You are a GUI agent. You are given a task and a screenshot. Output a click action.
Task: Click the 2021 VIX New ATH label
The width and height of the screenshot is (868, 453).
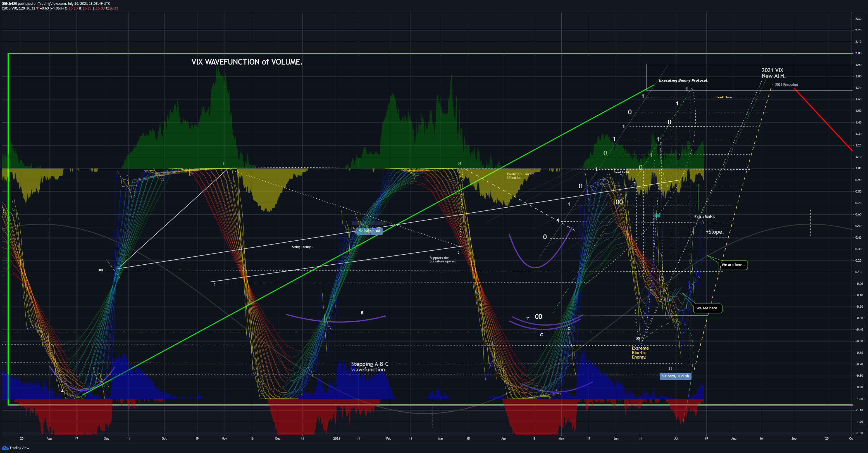click(773, 73)
